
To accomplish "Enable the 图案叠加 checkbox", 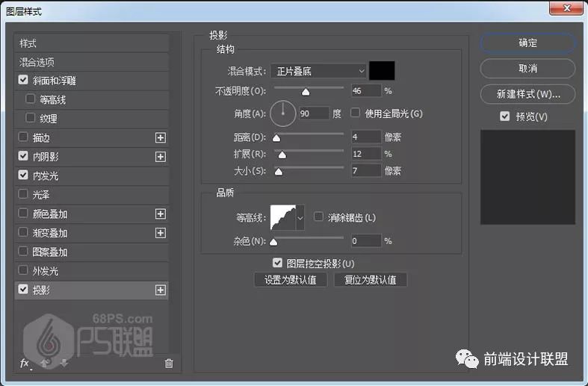I will tap(23, 251).
